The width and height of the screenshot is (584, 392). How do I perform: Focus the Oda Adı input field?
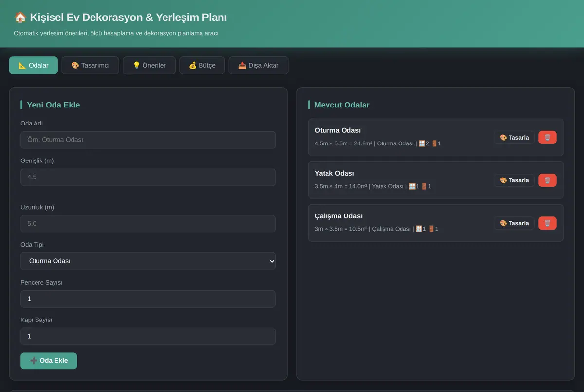[x=148, y=140]
